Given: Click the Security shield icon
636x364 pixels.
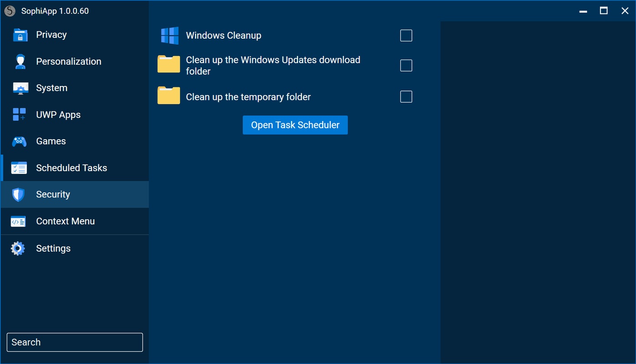Looking at the screenshot, I should [x=18, y=195].
